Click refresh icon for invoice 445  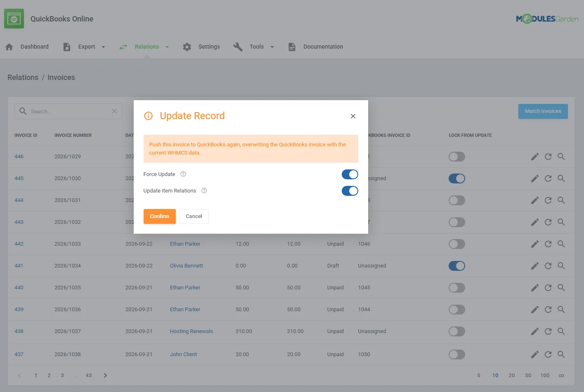coord(548,178)
